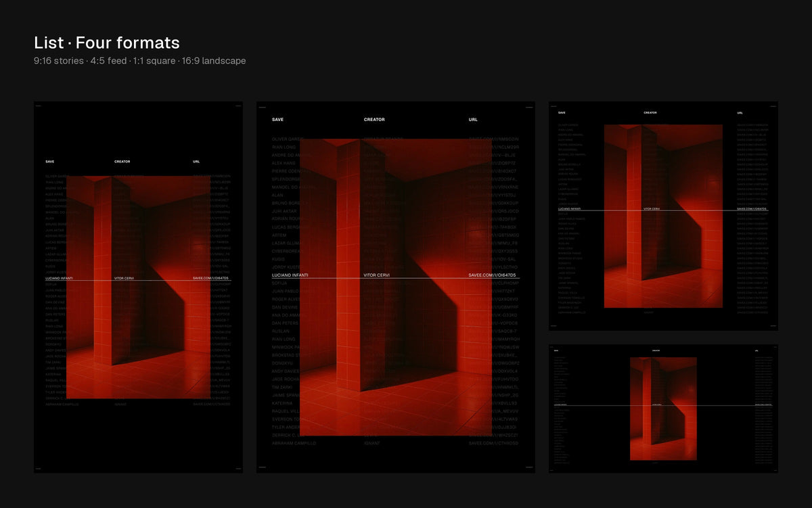Click the URL column header in the 4:5 feed panel
Viewport: 812px width, 508px height.
[x=472, y=120]
